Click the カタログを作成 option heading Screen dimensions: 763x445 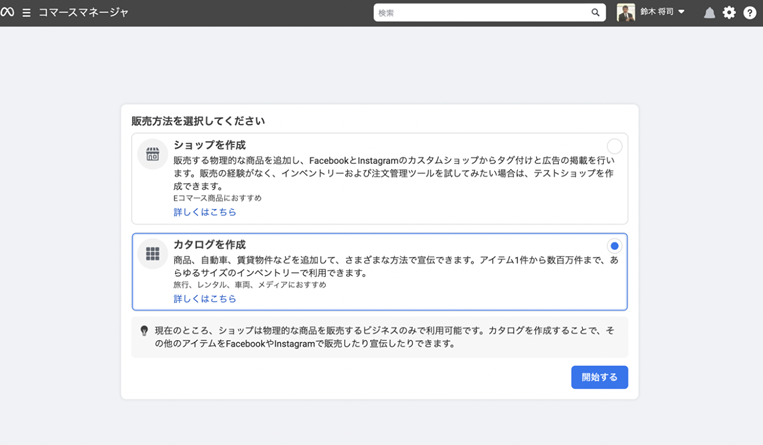tap(209, 245)
